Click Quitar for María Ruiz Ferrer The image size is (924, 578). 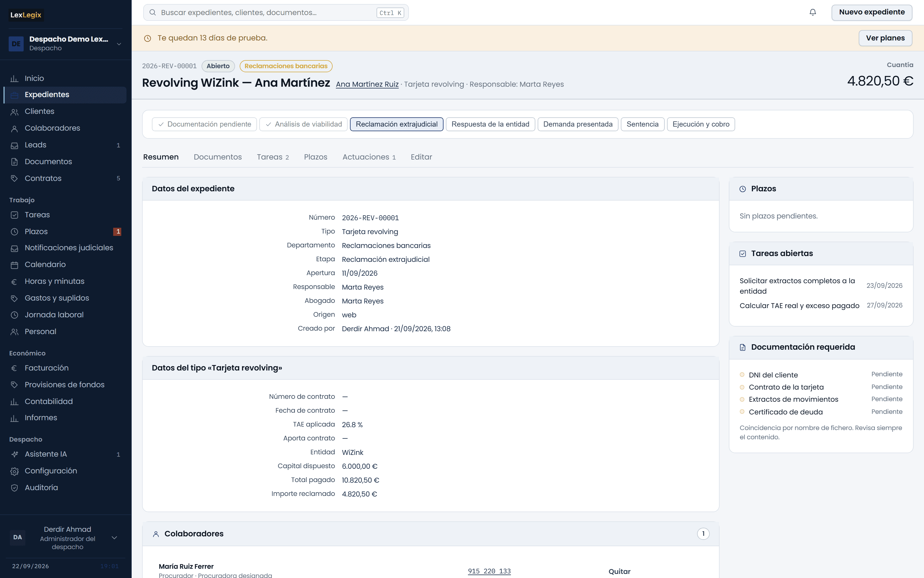pyautogui.click(x=619, y=571)
